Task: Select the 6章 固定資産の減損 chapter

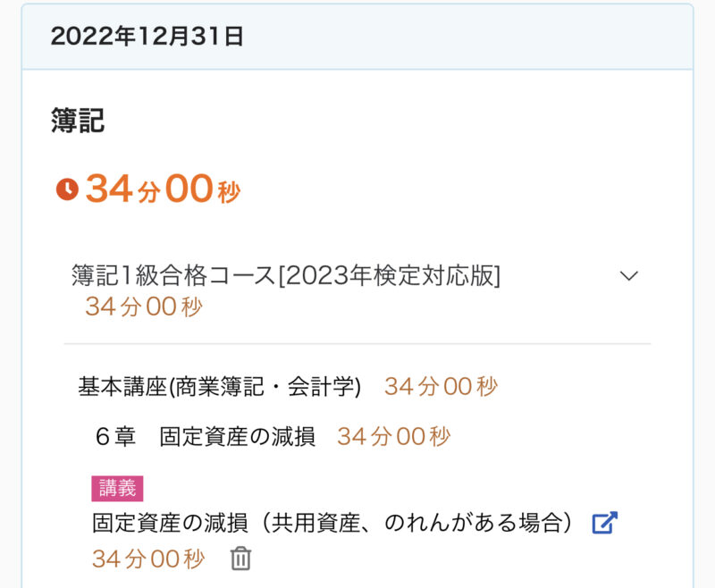Action: click(x=205, y=437)
